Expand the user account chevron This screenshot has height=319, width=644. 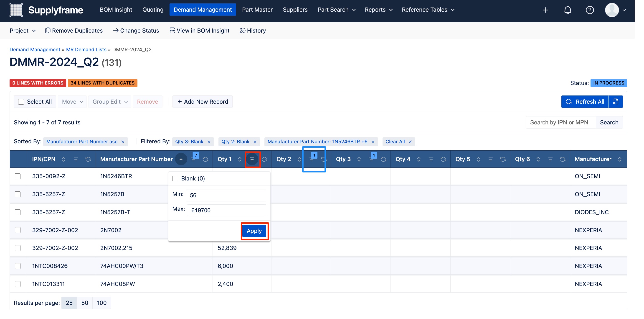[x=624, y=10]
